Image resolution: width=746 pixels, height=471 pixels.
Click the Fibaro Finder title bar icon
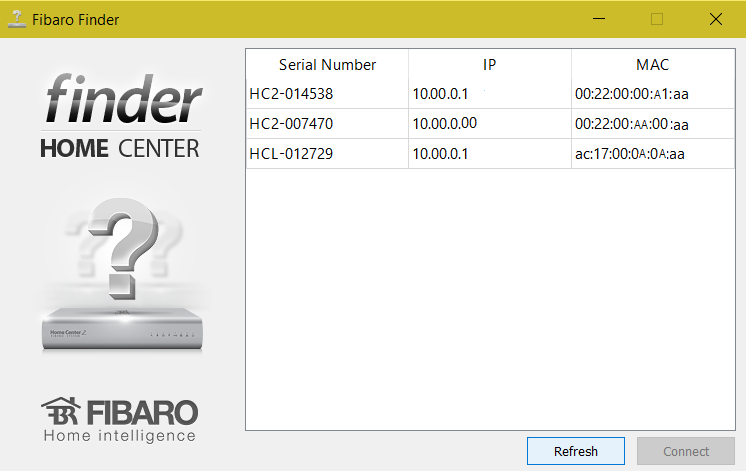(17, 19)
